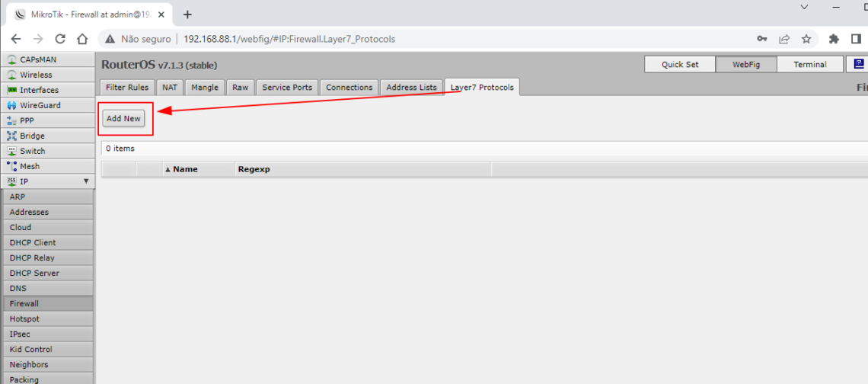Toggle the browser side panel icon
The width and height of the screenshot is (868, 384).
tap(856, 39)
